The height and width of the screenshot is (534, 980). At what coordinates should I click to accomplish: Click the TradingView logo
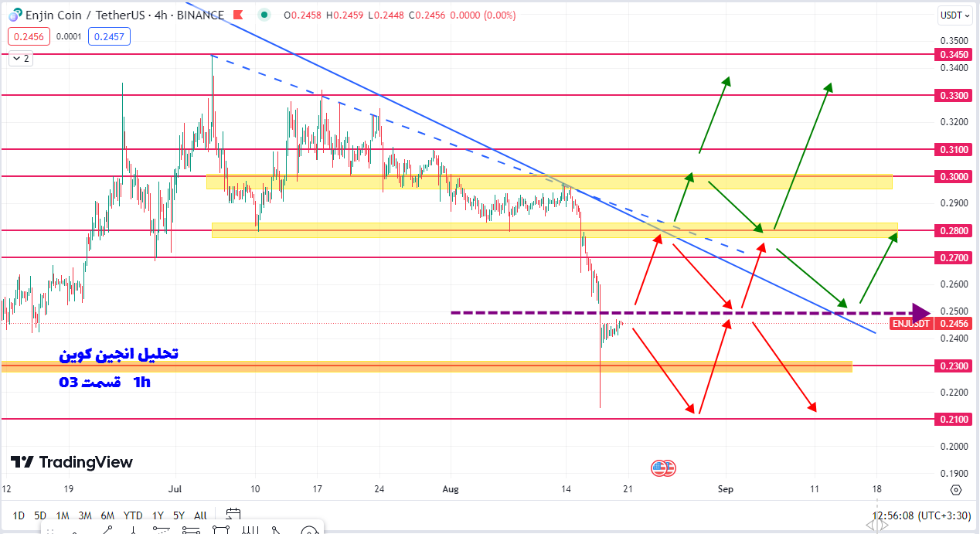(72, 462)
